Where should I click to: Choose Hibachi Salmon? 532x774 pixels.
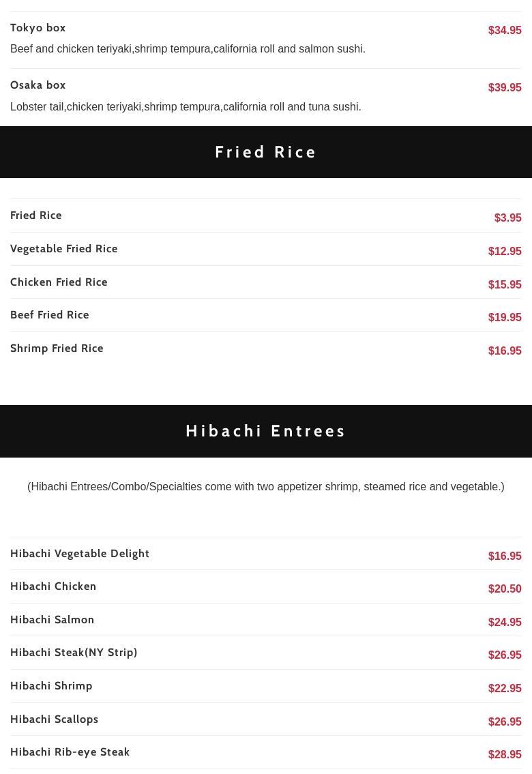53,620
